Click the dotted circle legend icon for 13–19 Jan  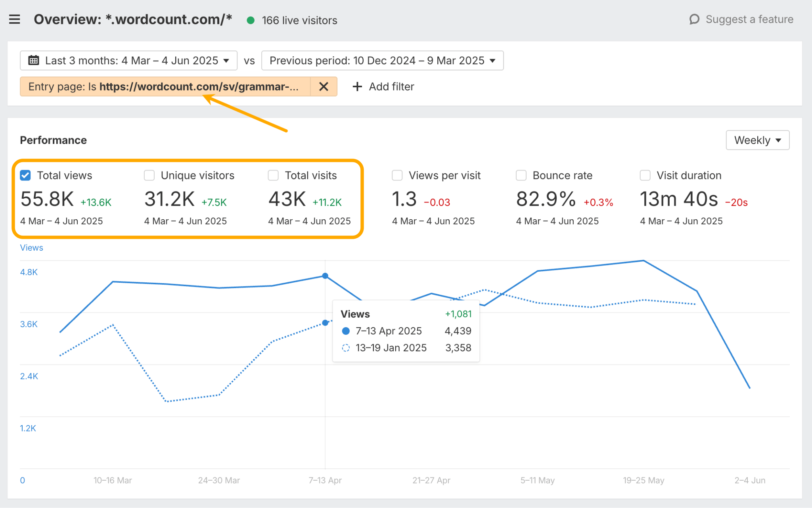point(346,348)
